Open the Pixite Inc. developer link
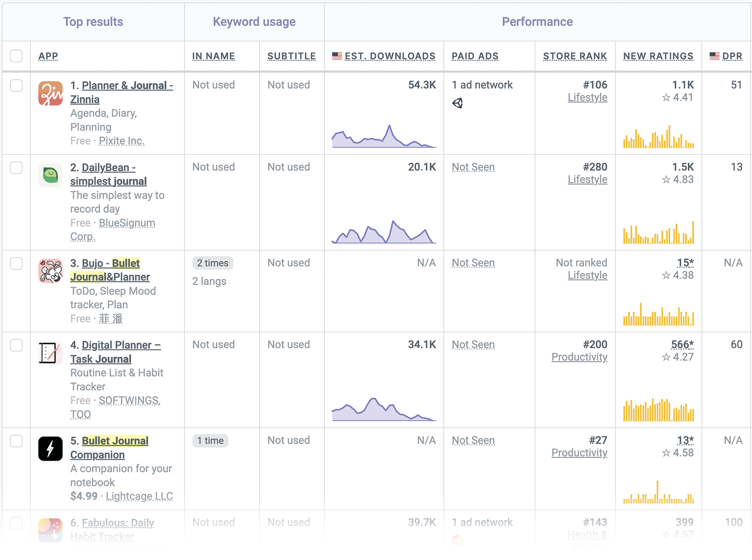 pos(122,141)
